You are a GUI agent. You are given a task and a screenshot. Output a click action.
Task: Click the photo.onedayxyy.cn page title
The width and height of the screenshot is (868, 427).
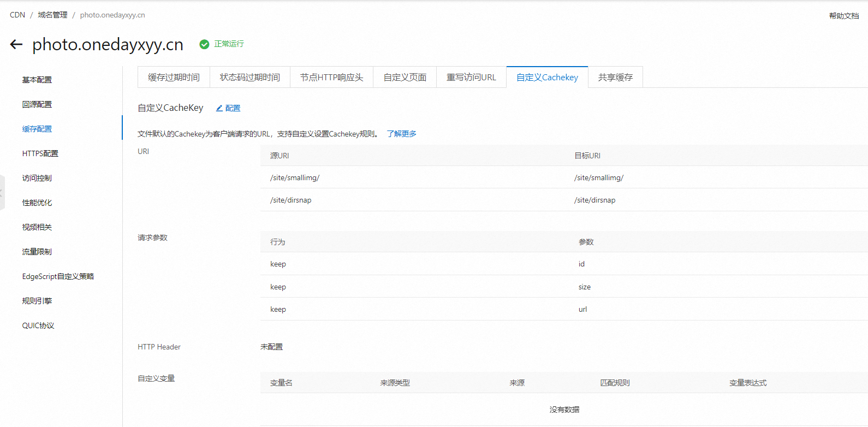108,45
